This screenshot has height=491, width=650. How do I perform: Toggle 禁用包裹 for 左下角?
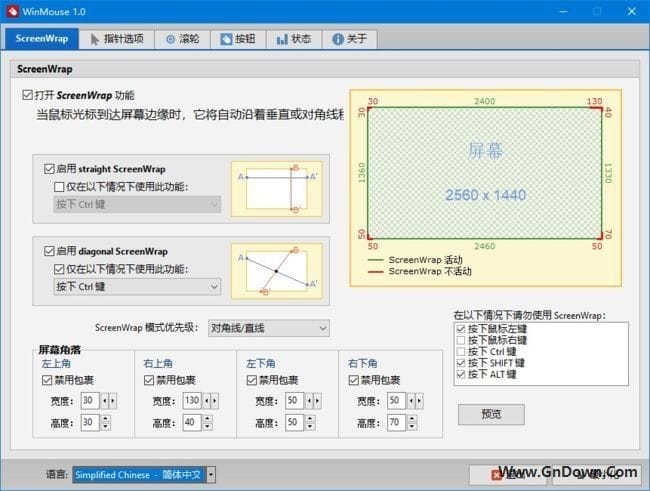(251, 380)
